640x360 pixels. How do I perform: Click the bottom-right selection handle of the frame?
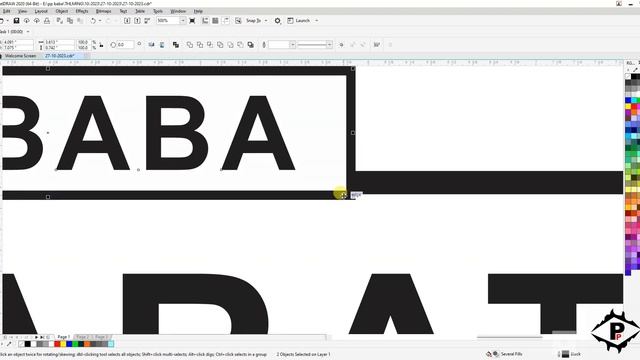(x=353, y=196)
